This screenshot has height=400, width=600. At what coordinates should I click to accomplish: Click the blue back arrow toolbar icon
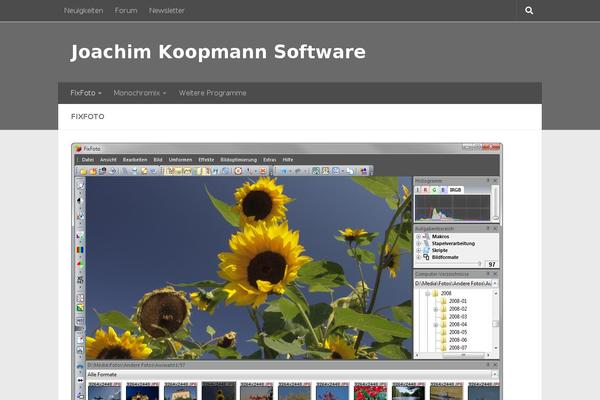pyautogui.click(x=283, y=171)
